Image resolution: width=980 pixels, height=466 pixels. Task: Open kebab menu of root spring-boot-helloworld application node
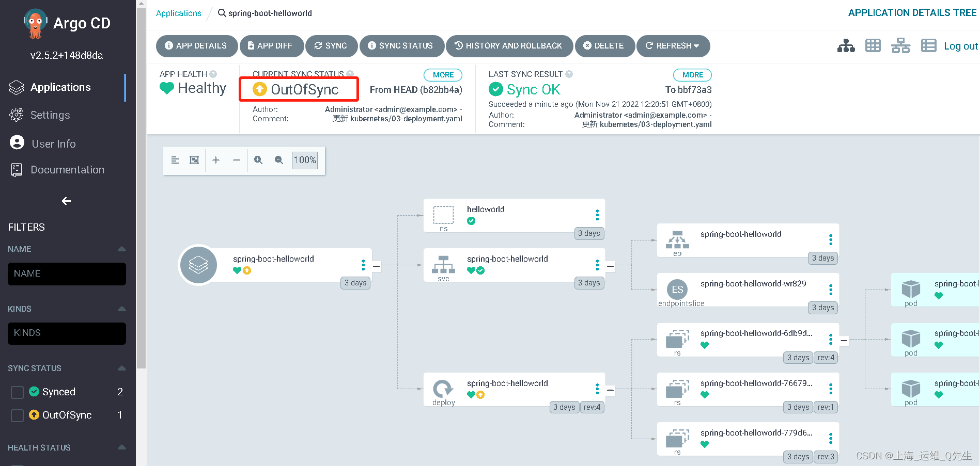point(363,265)
